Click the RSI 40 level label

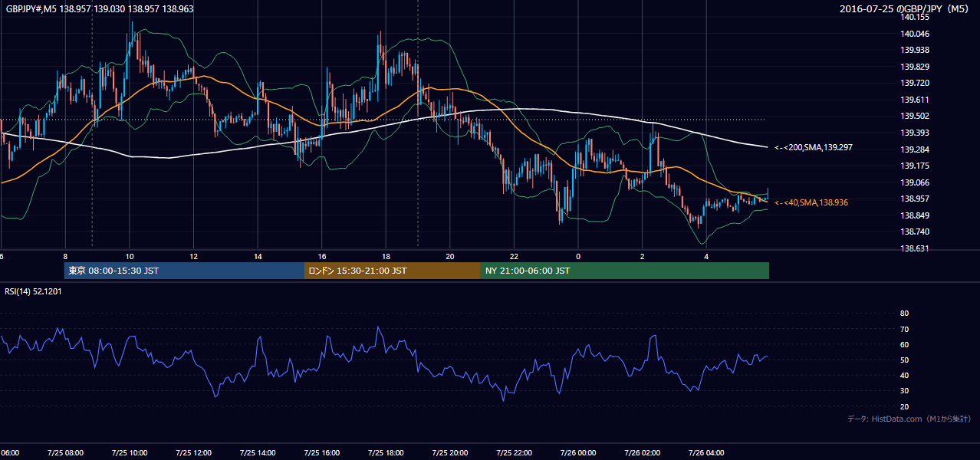click(x=904, y=375)
